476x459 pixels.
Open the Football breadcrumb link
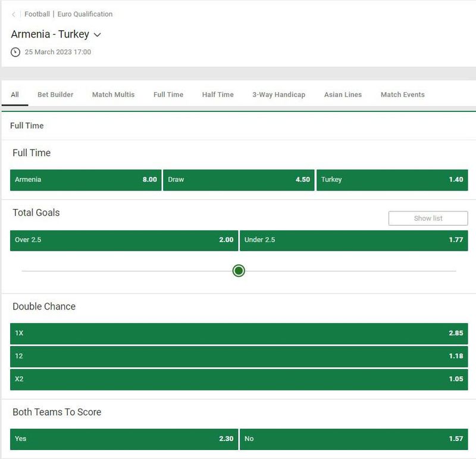37,14
